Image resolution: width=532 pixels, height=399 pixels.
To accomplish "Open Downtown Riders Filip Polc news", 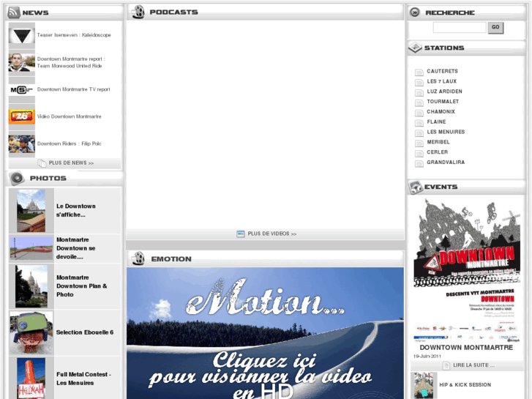I will (x=70, y=143).
